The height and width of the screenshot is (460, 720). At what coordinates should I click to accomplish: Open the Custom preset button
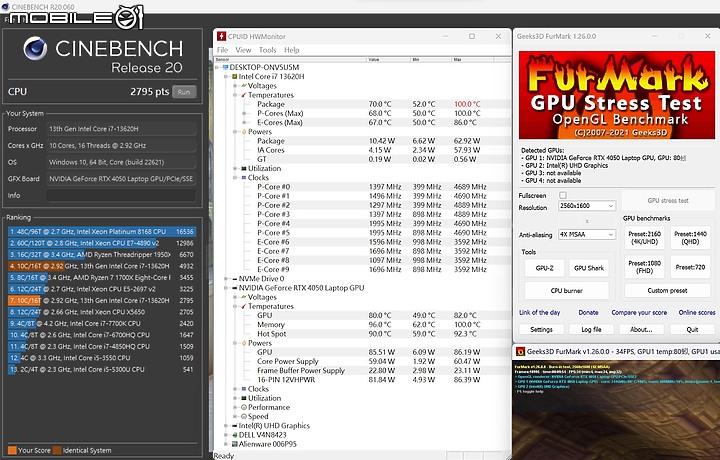(667, 291)
